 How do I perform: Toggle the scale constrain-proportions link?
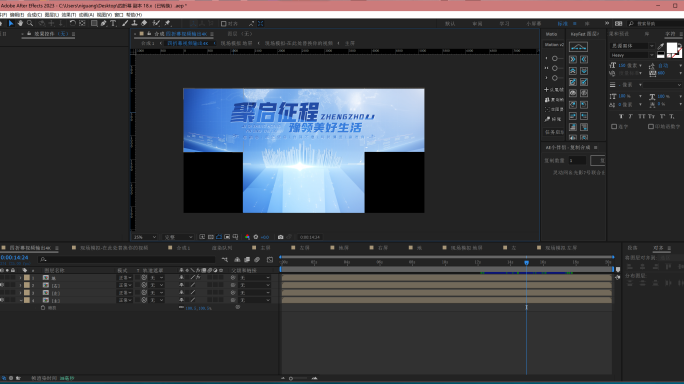click(181, 308)
